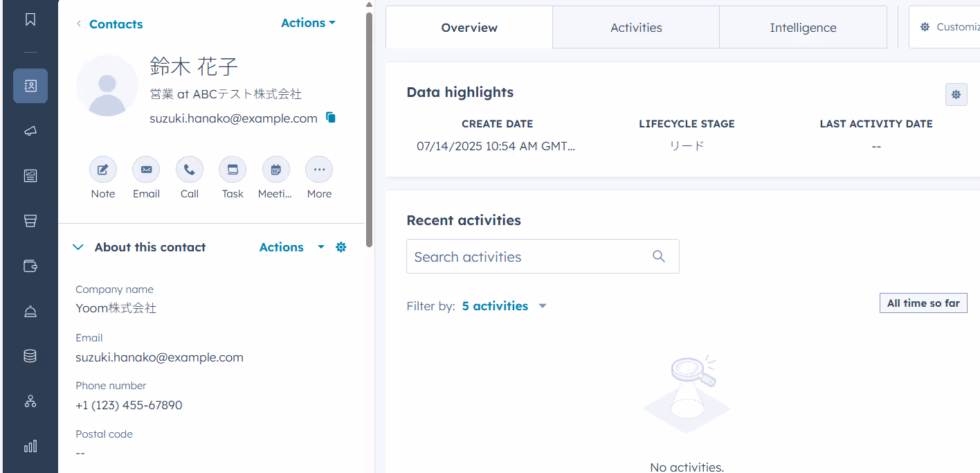This screenshot has width=980, height=473.
Task: Click the Company name value Yoom株式会社
Action: (x=116, y=308)
